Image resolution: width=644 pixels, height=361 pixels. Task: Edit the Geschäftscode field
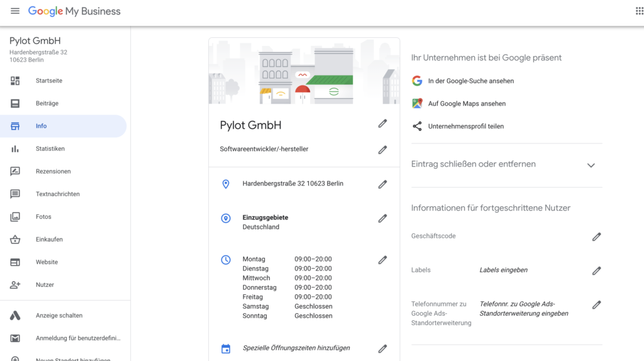point(596,237)
